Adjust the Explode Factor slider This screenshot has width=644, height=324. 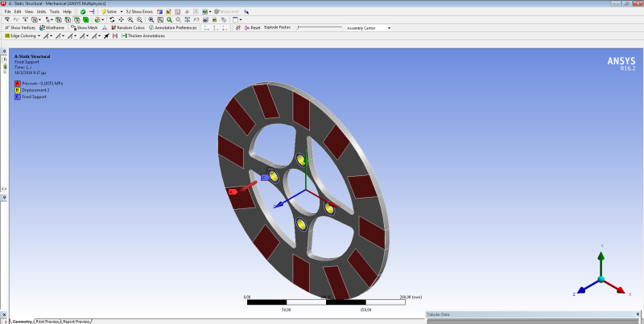click(320, 27)
